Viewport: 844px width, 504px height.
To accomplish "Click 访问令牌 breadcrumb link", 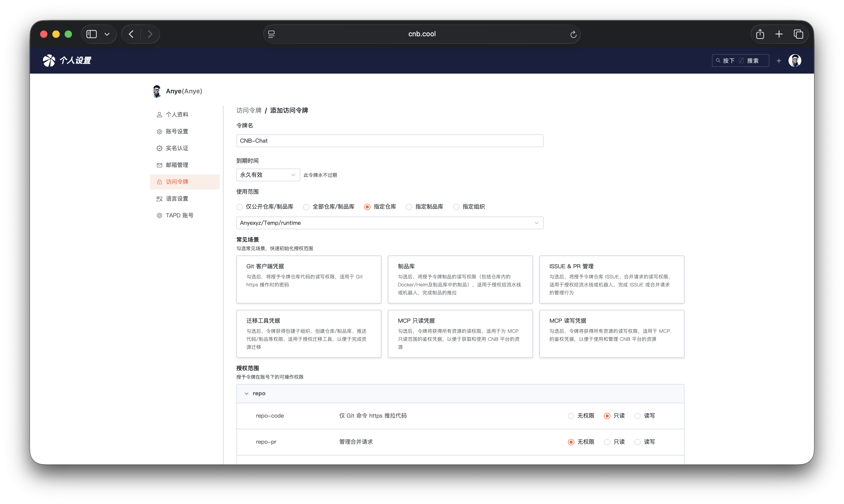I will [249, 110].
